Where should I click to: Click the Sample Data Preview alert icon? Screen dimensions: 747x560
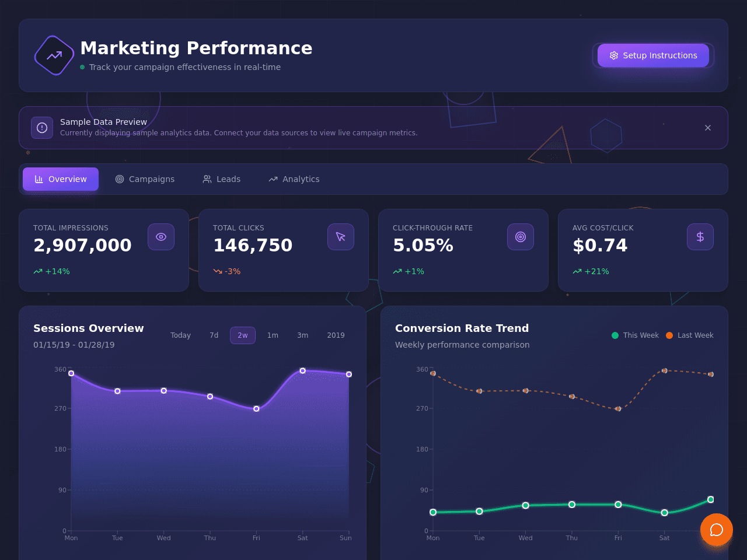[x=42, y=128]
